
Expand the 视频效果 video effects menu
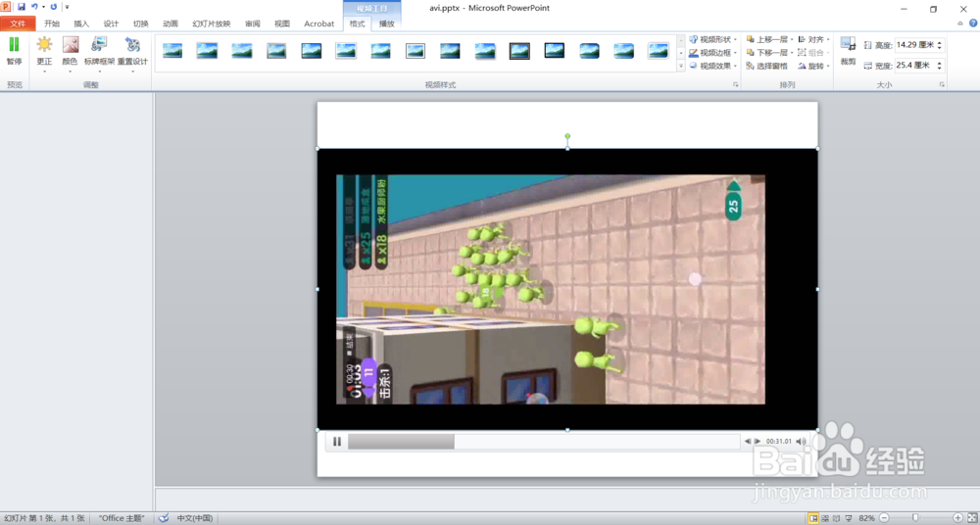[x=713, y=66]
